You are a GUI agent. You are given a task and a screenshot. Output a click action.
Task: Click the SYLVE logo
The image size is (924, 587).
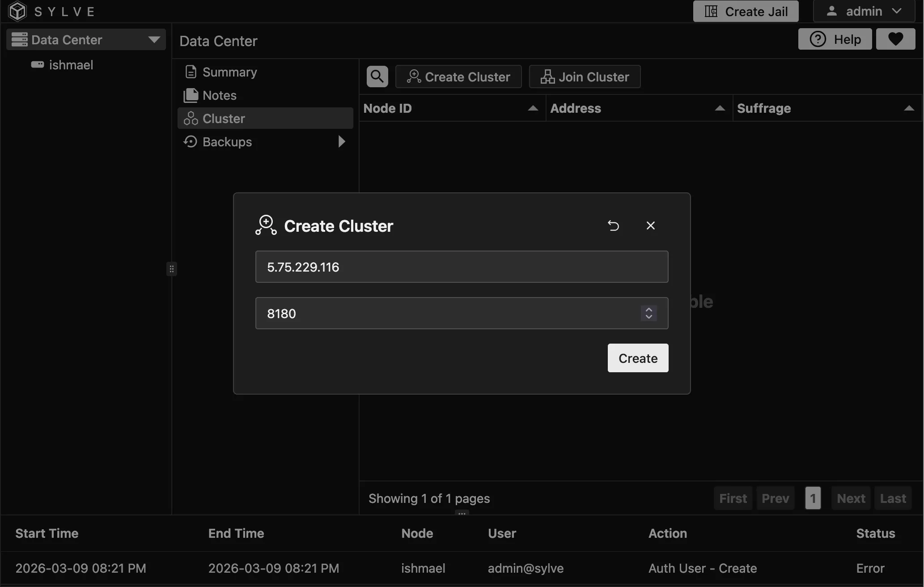tap(17, 11)
